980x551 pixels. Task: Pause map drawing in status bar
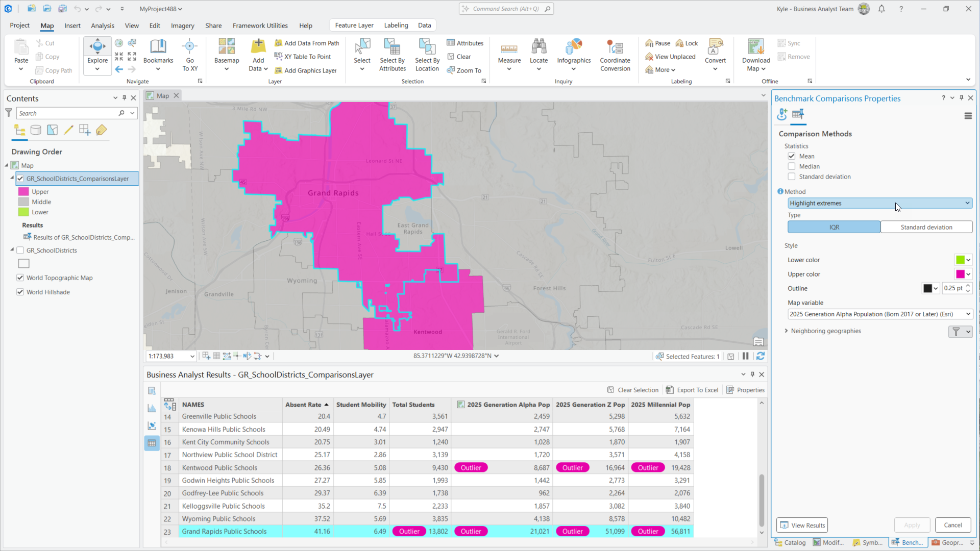coord(745,356)
